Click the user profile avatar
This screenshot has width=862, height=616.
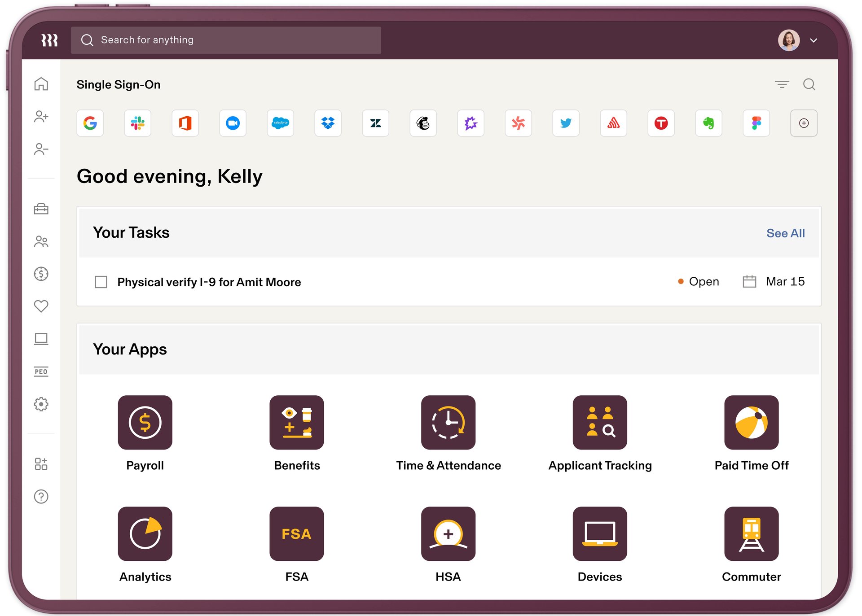click(789, 40)
